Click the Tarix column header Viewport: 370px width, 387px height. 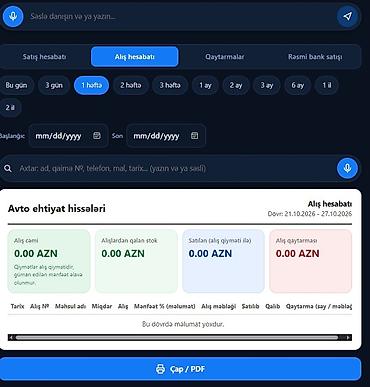point(17,306)
